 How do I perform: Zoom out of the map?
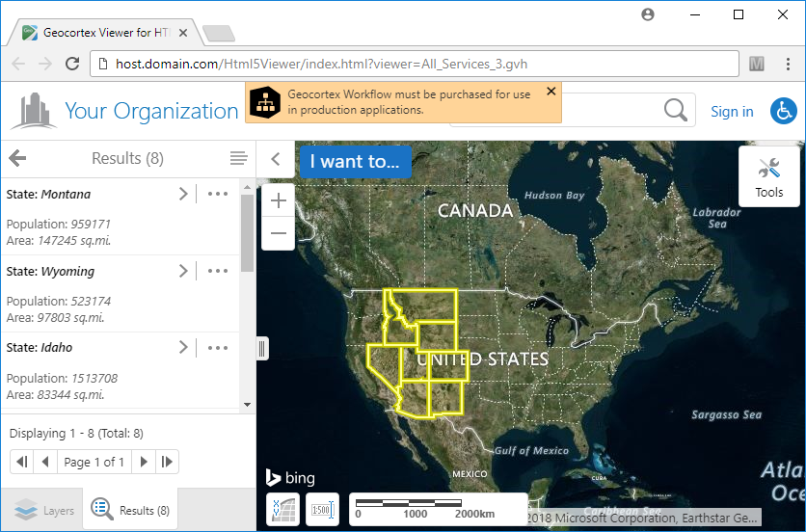tap(279, 233)
